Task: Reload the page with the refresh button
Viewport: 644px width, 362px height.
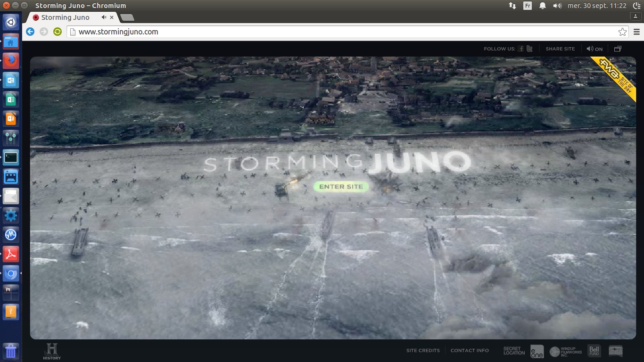Action: tap(58, 32)
